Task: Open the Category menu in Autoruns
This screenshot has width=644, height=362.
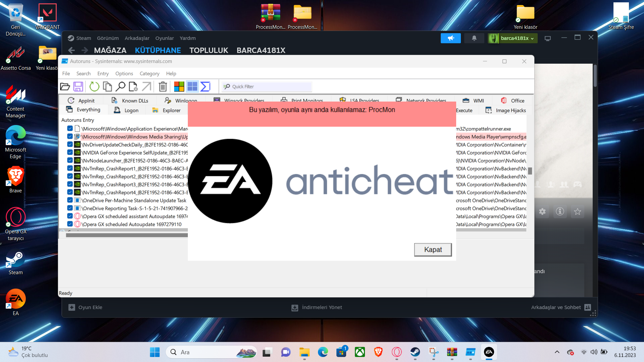Action: tap(149, 73)
